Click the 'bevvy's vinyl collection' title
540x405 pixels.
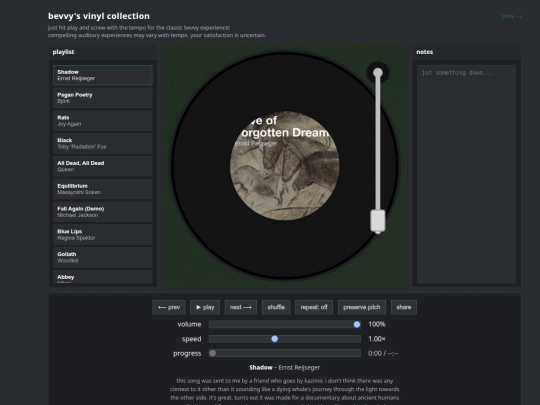[99, 16]
